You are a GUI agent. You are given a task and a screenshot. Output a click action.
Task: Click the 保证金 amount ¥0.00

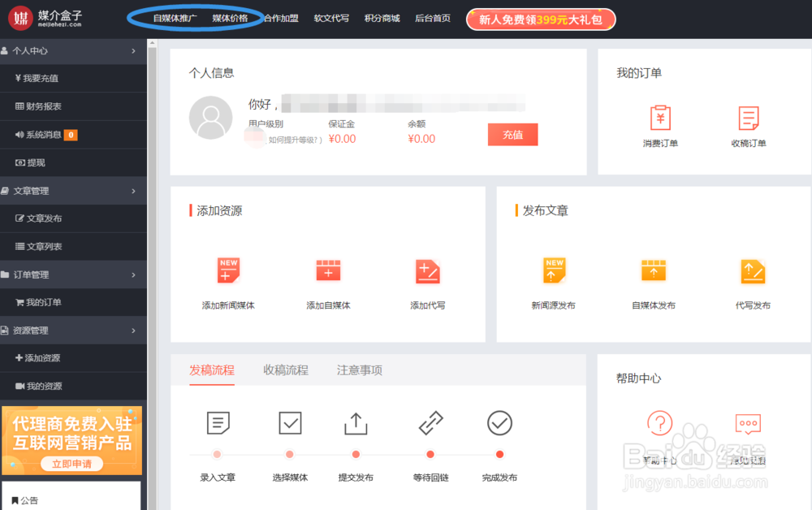click(343, 139)
